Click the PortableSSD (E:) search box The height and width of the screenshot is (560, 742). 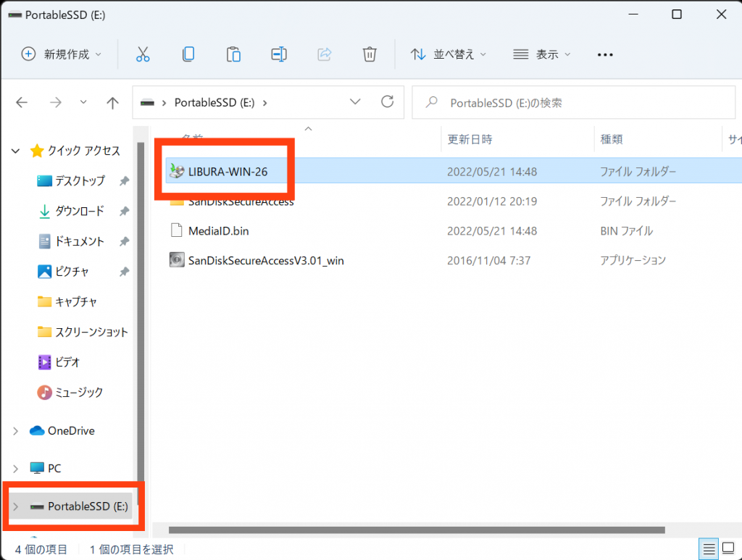(572, 103)
